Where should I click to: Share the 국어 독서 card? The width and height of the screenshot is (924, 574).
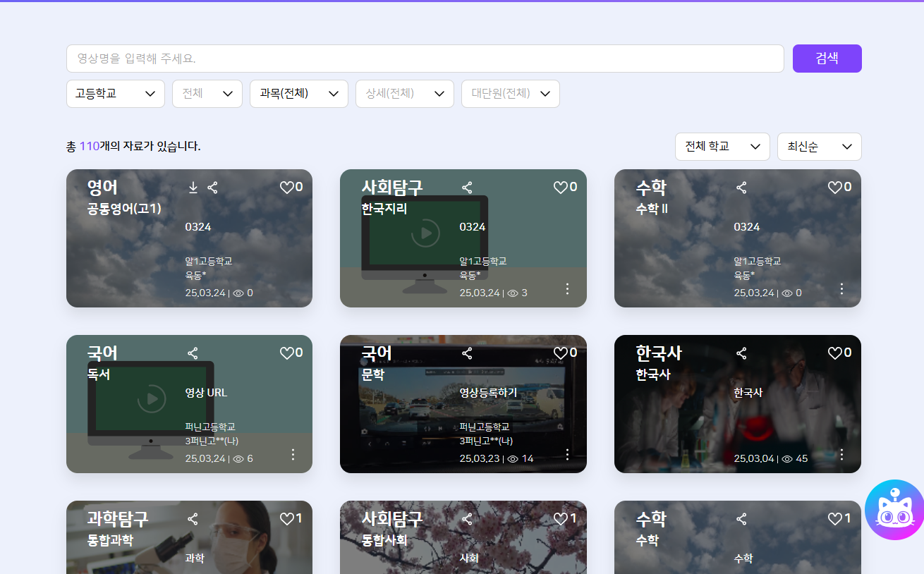[193, 353]
